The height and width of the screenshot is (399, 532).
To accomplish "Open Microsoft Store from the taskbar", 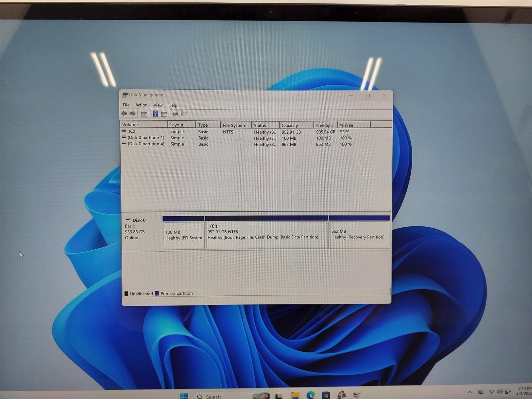I will tap(326, 395).
